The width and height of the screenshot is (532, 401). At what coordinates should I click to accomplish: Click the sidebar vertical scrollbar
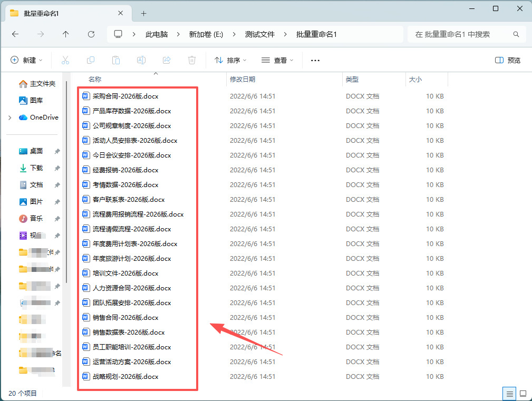(x=66, y=181)
